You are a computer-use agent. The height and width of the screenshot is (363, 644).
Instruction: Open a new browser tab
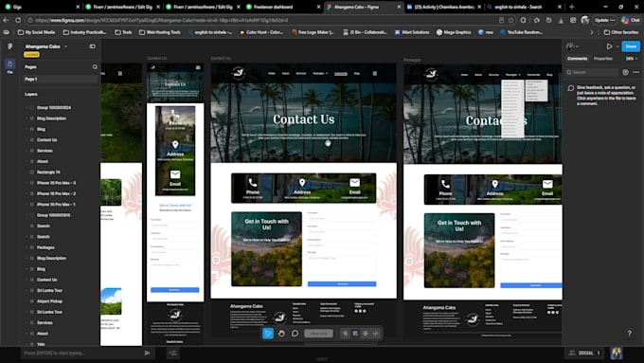pos(571,7)
